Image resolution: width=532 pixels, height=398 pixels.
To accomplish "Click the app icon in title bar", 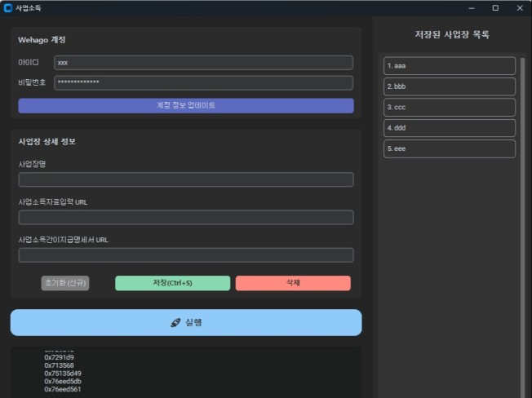I will click(x=8, y=8).
